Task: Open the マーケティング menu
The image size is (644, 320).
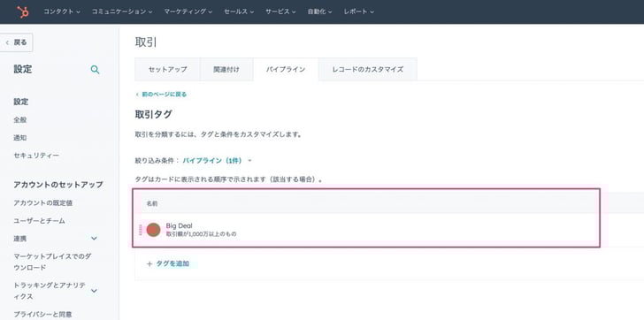Action: click(x=188, y=11)
